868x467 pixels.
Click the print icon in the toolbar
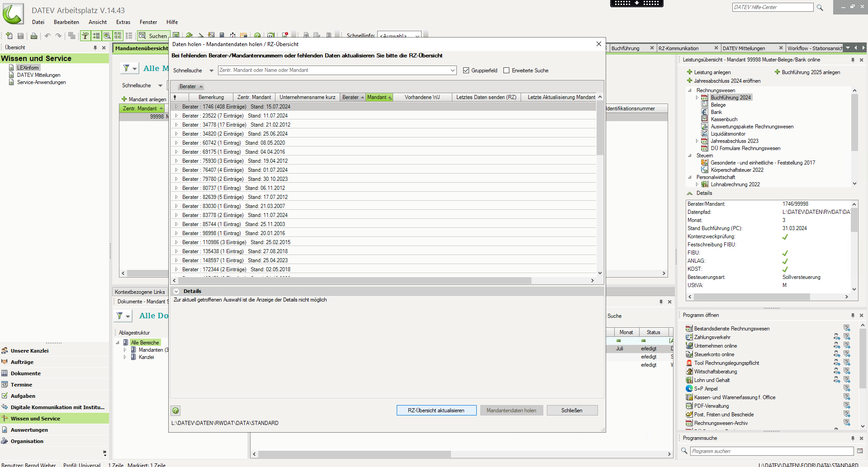(x=33, y=36)
